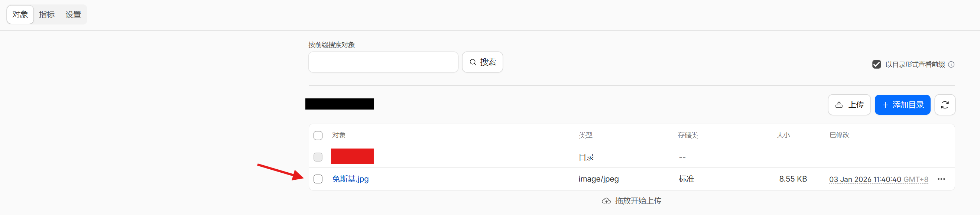The width and height of the screenshot is (980, 215).
Task: Click the 添加目录 button
Action: pyautogui.click(x=902, y=105)
